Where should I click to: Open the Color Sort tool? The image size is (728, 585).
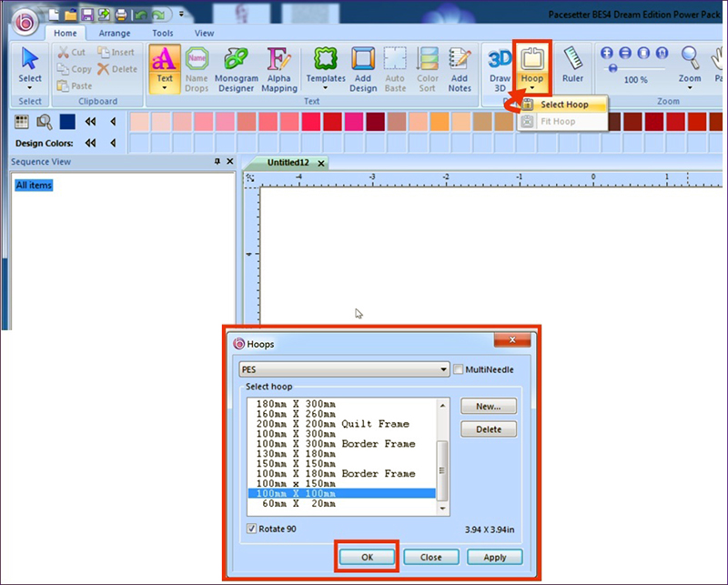tap(428, 69)
